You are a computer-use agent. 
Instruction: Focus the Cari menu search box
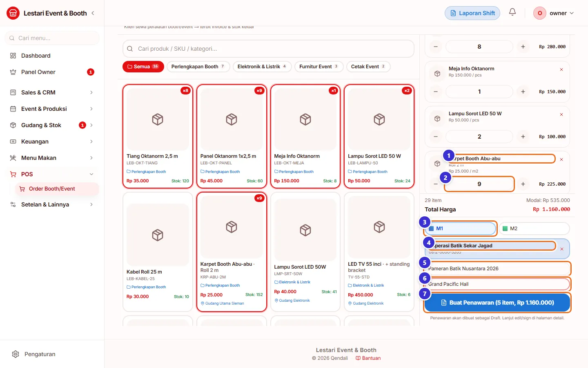52,38
